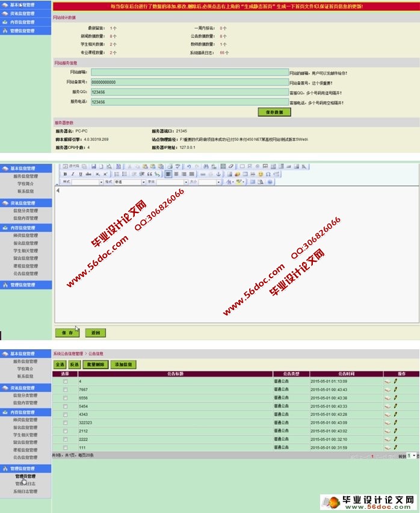Screen dimensions: 420x513
Task: Click the edit pencil for announcement 111
Action: coord(395,447)
